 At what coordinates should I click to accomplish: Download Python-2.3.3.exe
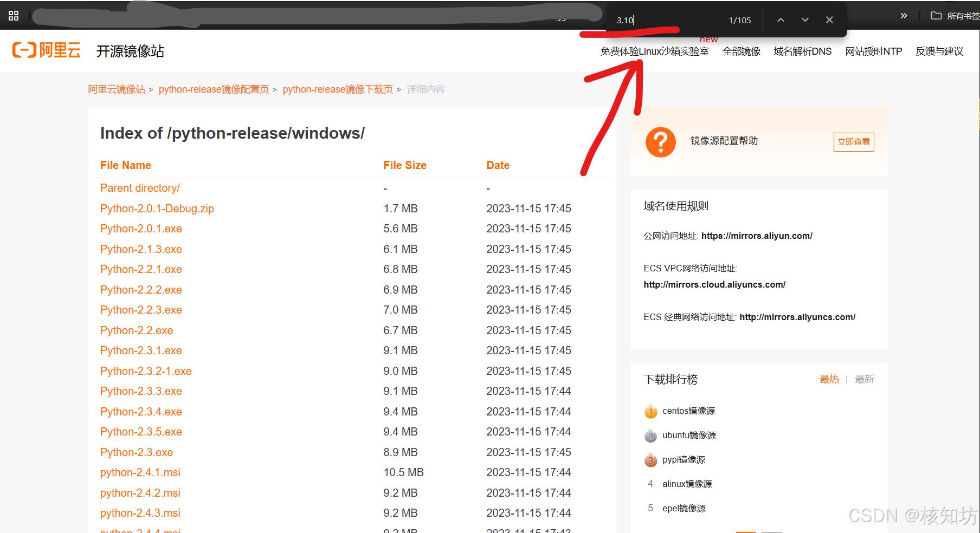tap(141, 391)
